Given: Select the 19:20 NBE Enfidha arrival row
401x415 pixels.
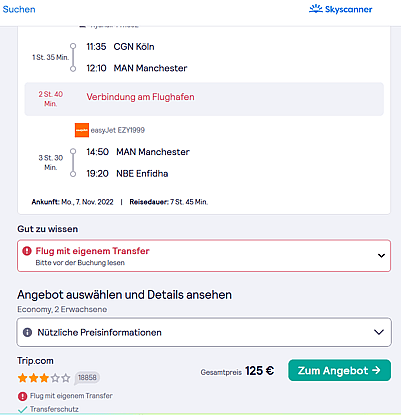Looking at the screenshot, I should [127, 174].
